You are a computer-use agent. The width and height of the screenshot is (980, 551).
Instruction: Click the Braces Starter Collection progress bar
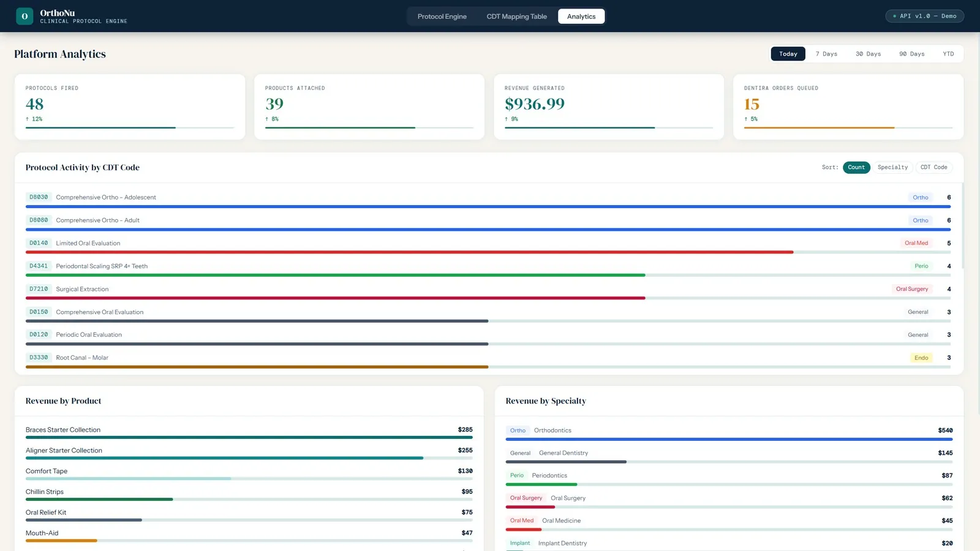[249, 437]
